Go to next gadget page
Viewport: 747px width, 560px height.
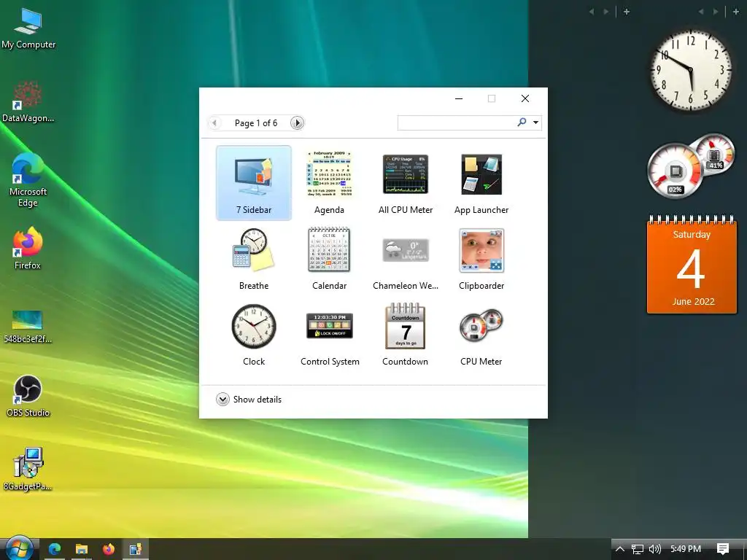tap(298, 122)
